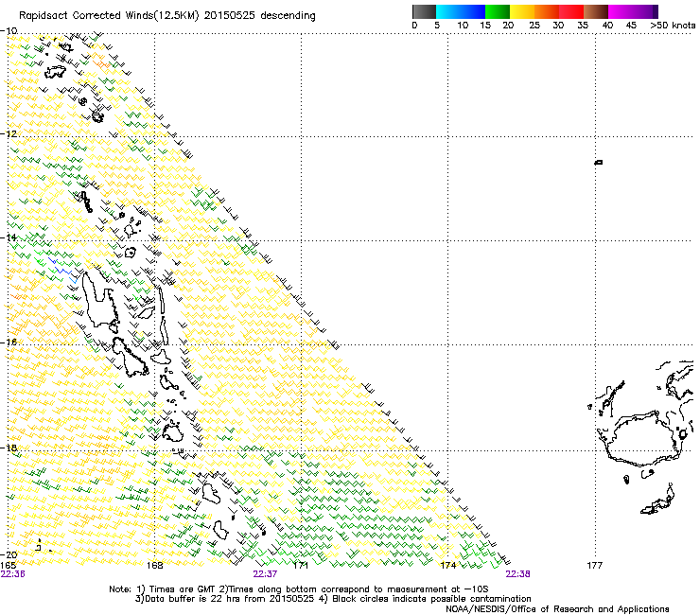Click the cyan 5–10 knots color swatch
The height and width of the screenshot is (615, 700).
[x=448, y=11]
